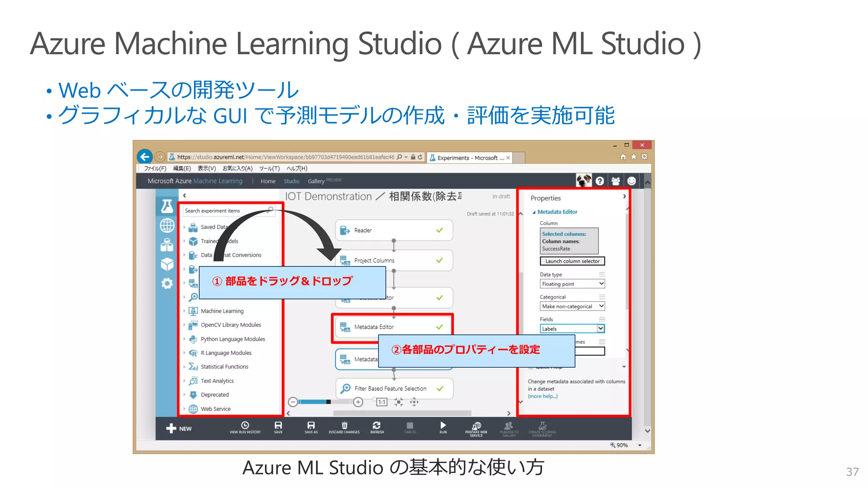Screen dimensions: 868x488
Task: Click the NEW plus button
Action: [179, 428]
